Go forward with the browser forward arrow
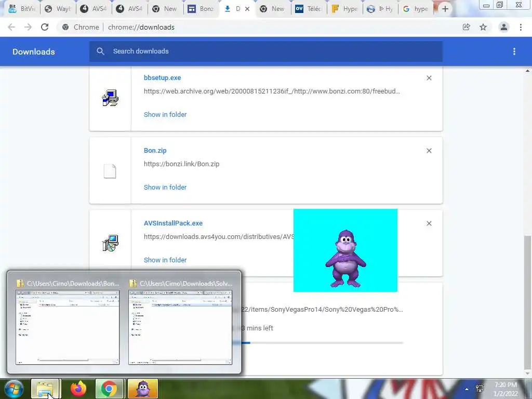This screenshot has width=532, height=399. point(28,27)
